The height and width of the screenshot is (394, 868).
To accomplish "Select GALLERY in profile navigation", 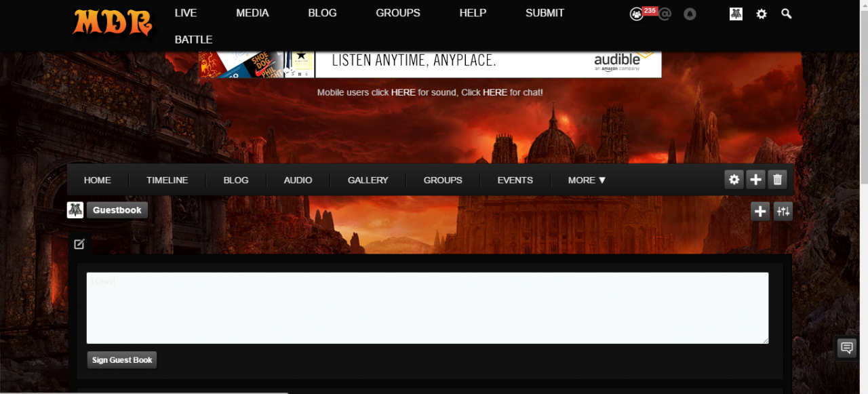I will (x=368, y=180).
